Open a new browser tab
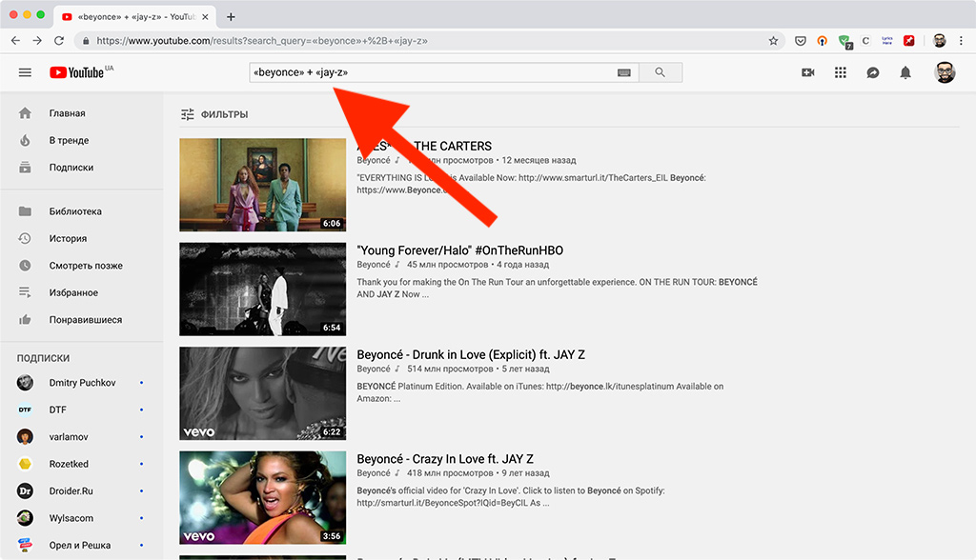Viewport: 976px width, 560px height. point(231,17)
